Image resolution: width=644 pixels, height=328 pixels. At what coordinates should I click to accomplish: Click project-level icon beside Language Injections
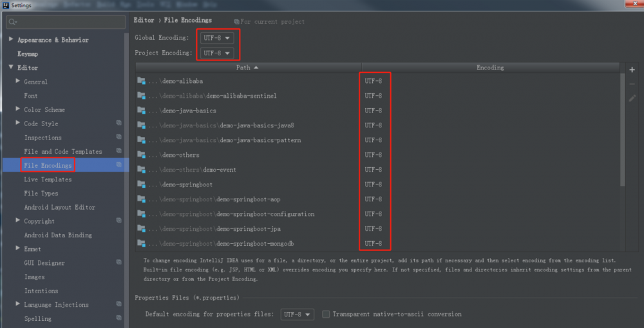(118, 304)
